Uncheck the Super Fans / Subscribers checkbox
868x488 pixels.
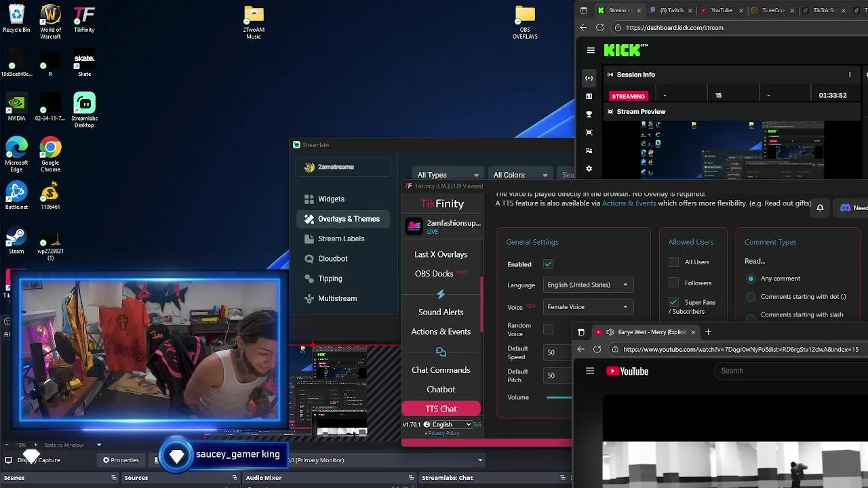(673, 302)
